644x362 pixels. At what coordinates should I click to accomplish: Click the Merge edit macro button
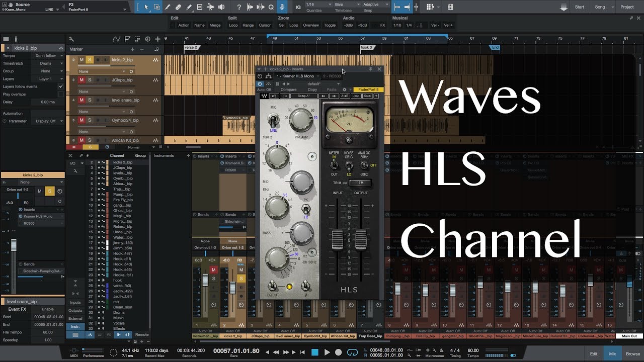tap(215, 25)
